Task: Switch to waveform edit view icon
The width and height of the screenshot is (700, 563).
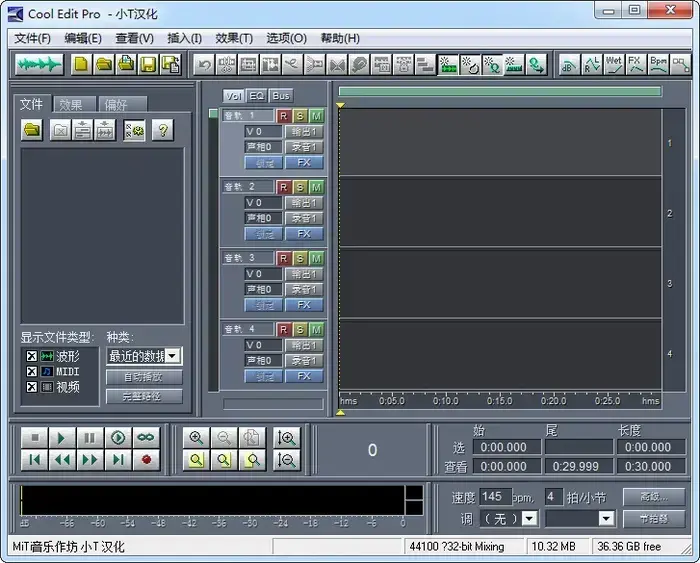Action: pos(39,65)
